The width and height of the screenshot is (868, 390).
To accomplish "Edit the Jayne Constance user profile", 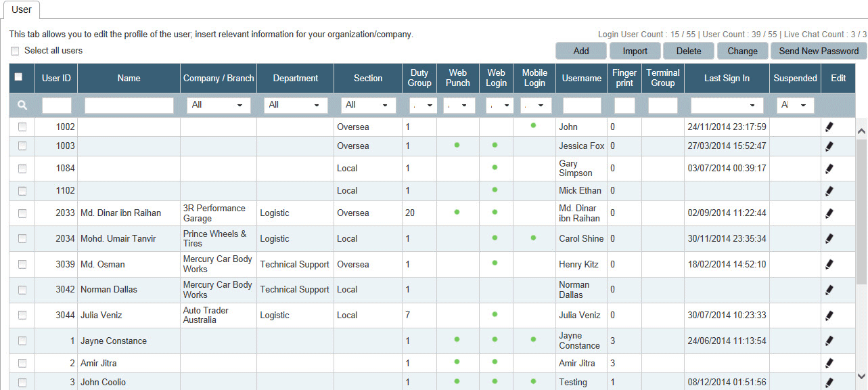I will point(829,341).
